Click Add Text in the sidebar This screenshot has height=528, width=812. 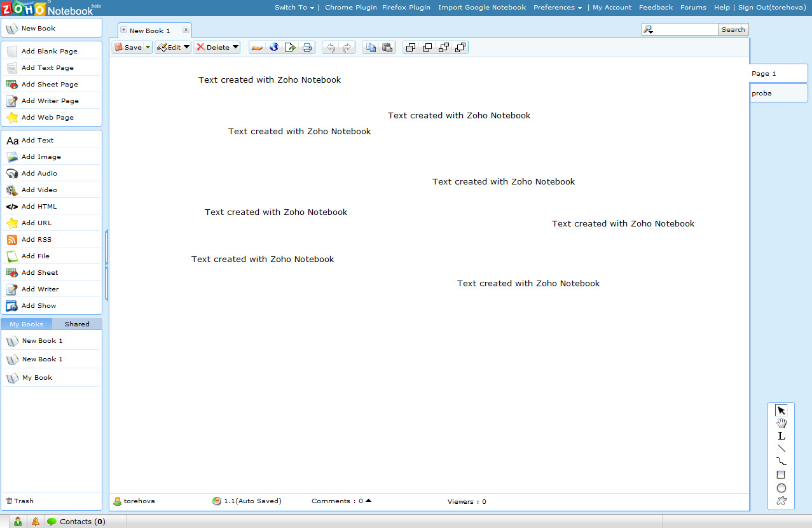tap(52, 140)
